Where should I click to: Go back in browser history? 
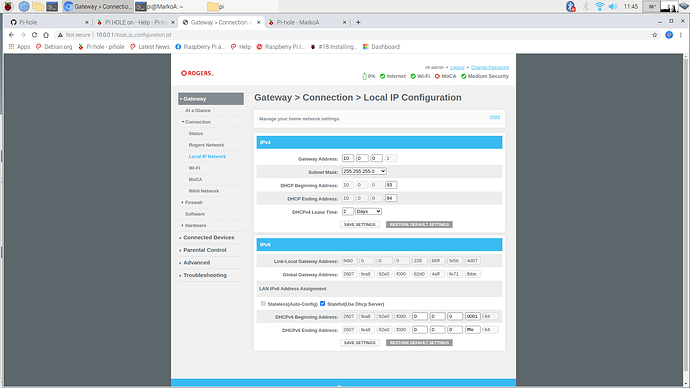[x=11, y=35]
